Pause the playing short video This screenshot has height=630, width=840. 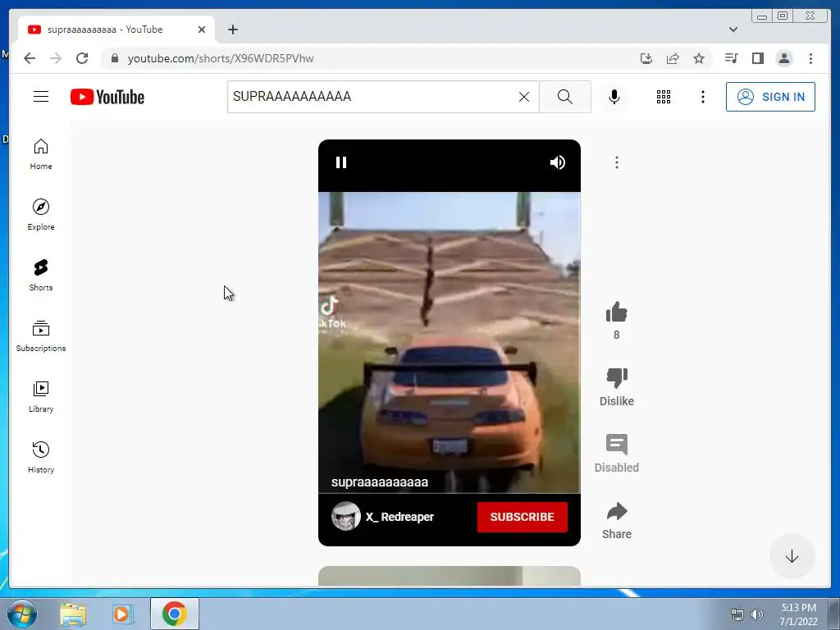click(340, 162)
